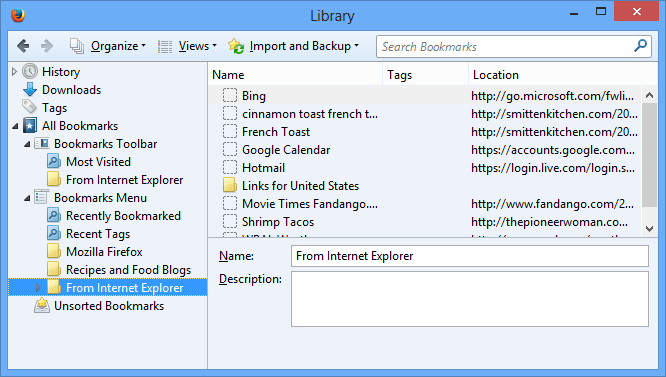This screenshot has width=666, height=377.
Task: Click the Most Visited smart folder icon
Action: click(x=54, y=162)
